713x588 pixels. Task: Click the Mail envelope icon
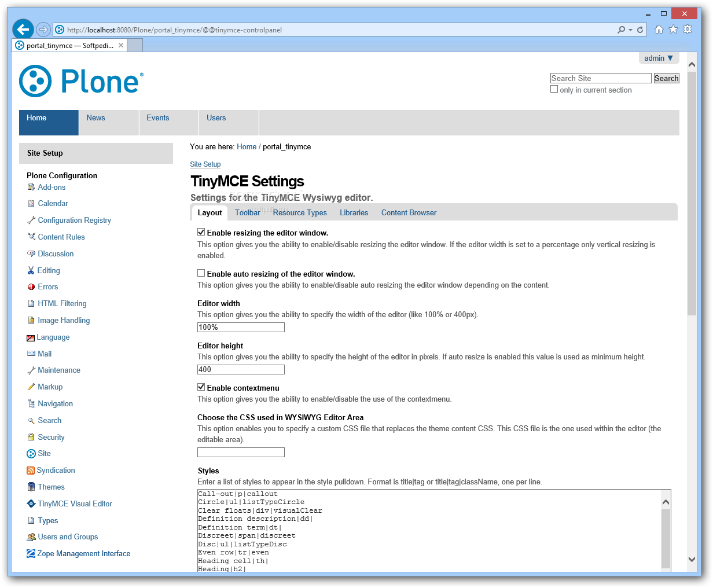click(x=31, y=354)
